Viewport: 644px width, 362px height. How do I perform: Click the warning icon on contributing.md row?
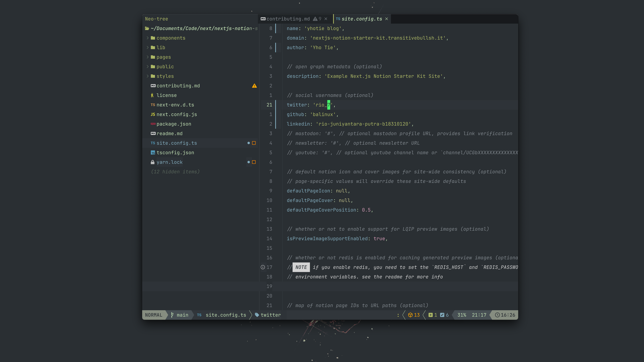(254, 86)
